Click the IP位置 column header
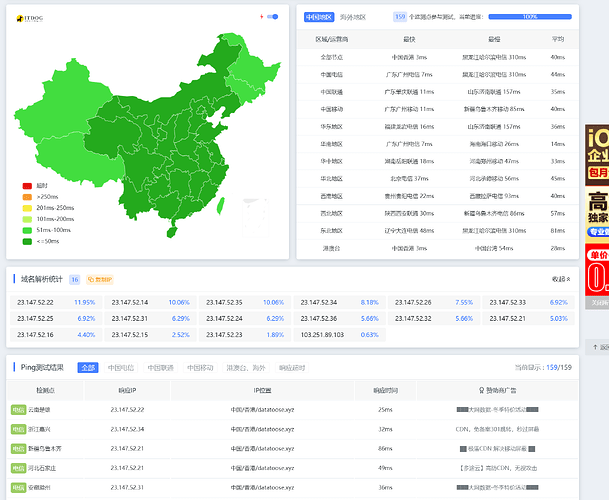Screen dimensions: 609x500 pyautogui.click(x=262, y=390)
